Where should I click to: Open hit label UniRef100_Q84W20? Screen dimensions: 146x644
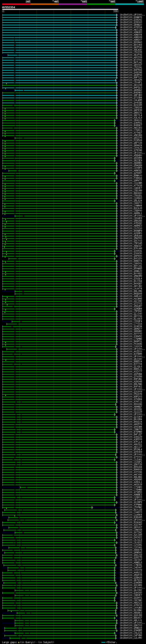click(131, 25)
